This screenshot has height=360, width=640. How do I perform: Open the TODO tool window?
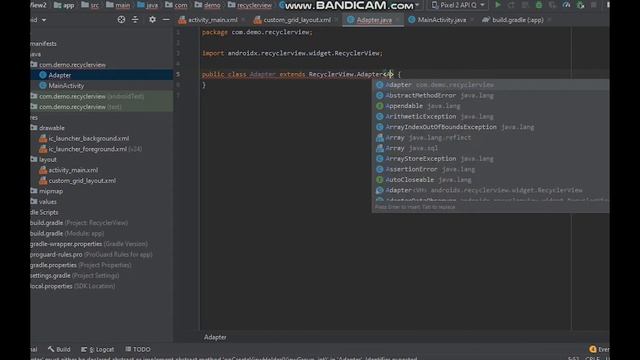click(138, 349)
